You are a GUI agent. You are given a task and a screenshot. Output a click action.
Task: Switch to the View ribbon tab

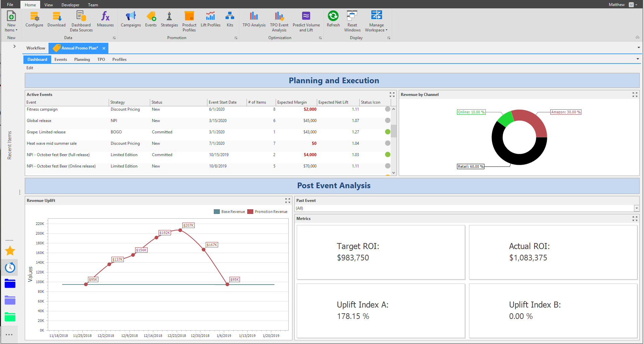tap(49, 5)
